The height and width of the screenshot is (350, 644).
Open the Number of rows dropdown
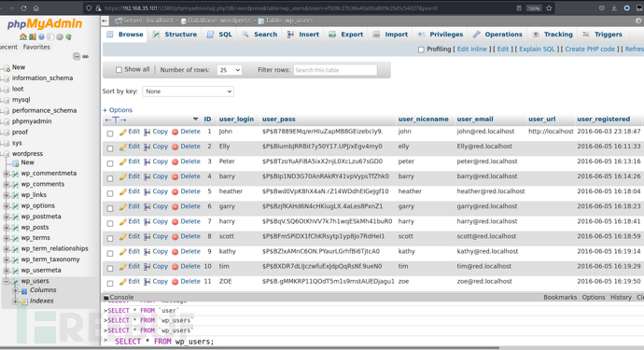click(x=230, y=70)
